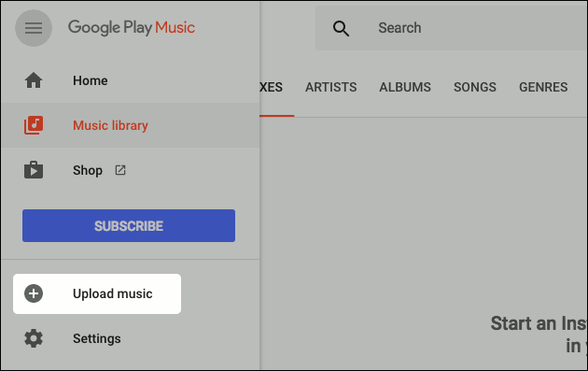
Task: Click the search magnifier icon
Action: click(x=341, y=28)
